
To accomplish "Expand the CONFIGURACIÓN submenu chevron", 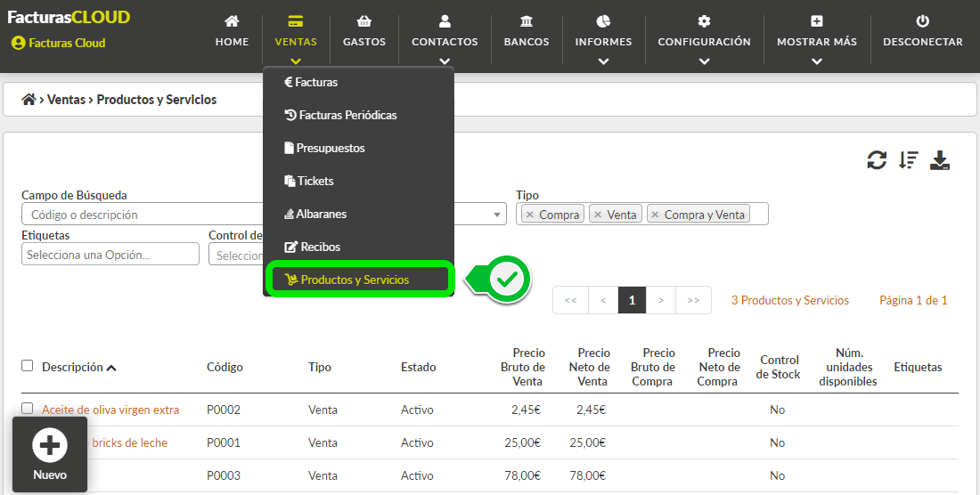I will (x=704, y=61).
